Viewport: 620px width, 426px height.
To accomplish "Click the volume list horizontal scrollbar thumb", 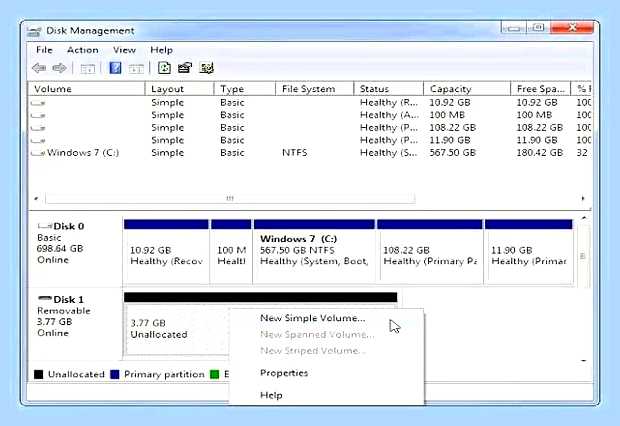I will point(230,198).
